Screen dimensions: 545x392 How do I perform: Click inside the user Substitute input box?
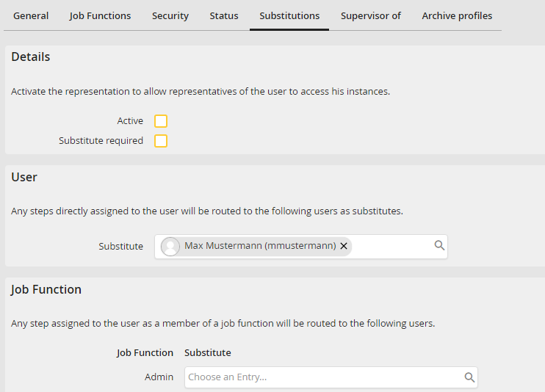pos(301,247)
